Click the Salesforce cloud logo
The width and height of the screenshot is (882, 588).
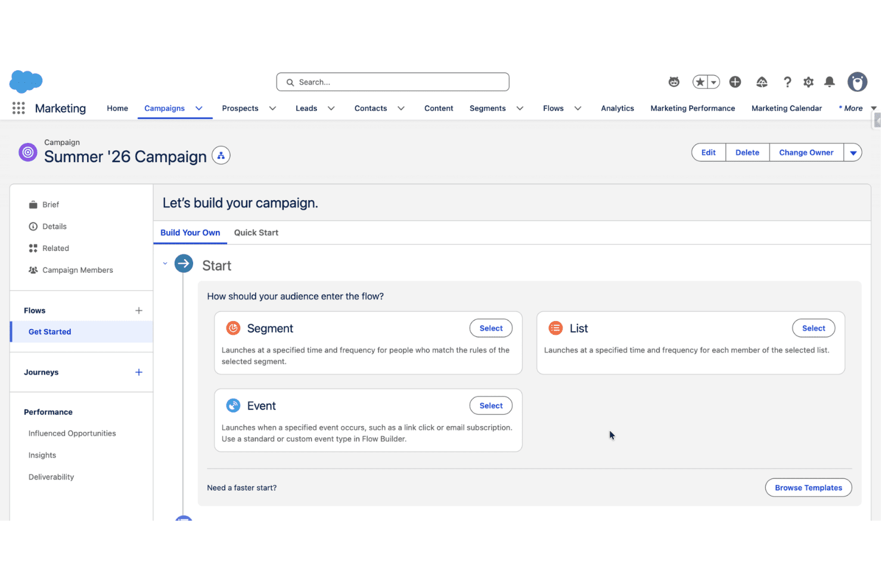26,81
